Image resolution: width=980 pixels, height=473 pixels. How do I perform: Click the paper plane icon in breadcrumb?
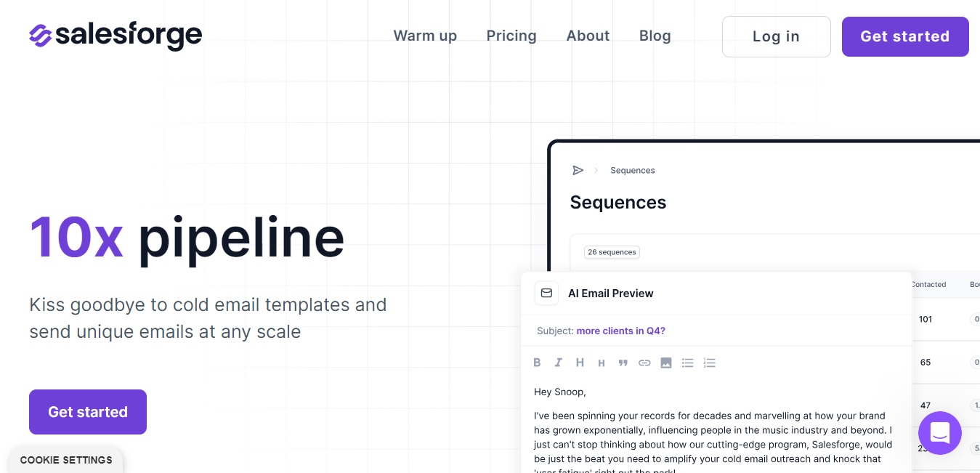point(578,170)
